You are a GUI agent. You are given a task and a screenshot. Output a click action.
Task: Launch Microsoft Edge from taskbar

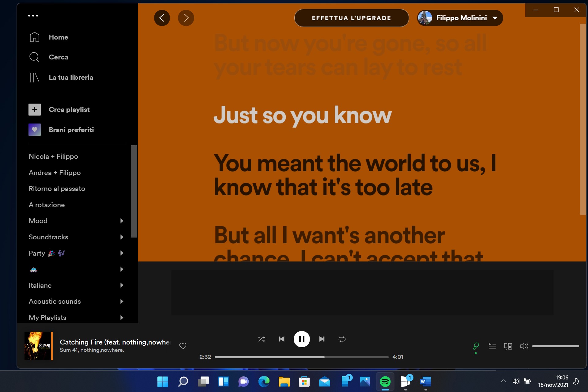tap(264, 382)
